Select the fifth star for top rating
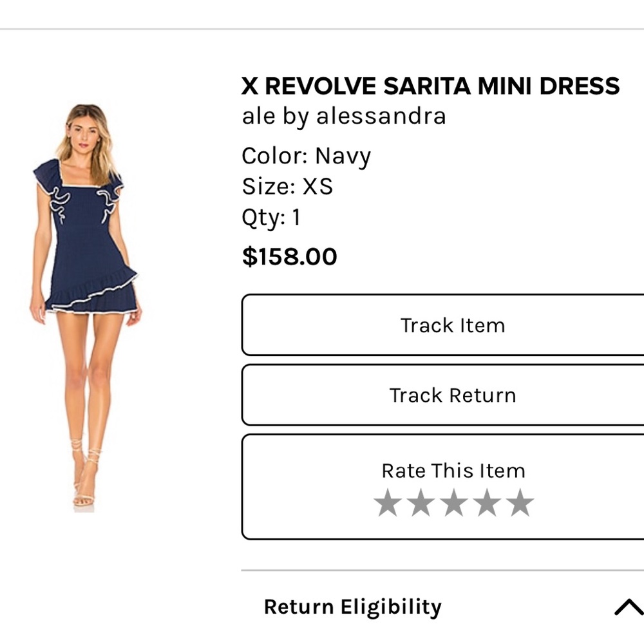 pyautogui.click(x=520, y=503)
